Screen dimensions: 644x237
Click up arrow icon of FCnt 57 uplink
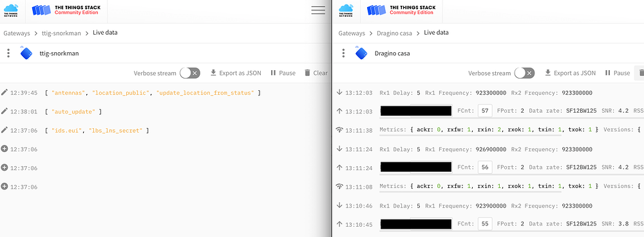click(x=339, y=111)
